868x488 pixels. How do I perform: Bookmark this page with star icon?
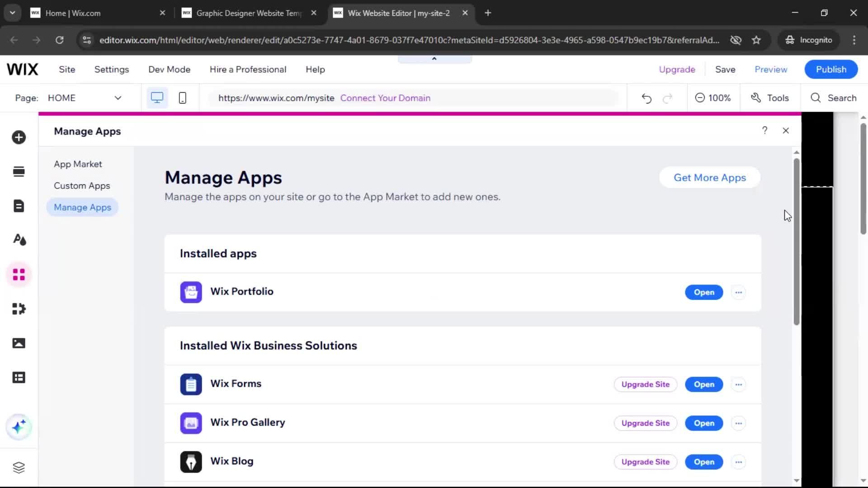(756, 40)
